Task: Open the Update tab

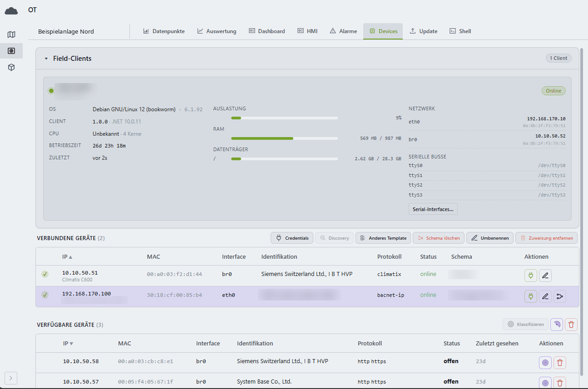Action: (x=424, y=31)
